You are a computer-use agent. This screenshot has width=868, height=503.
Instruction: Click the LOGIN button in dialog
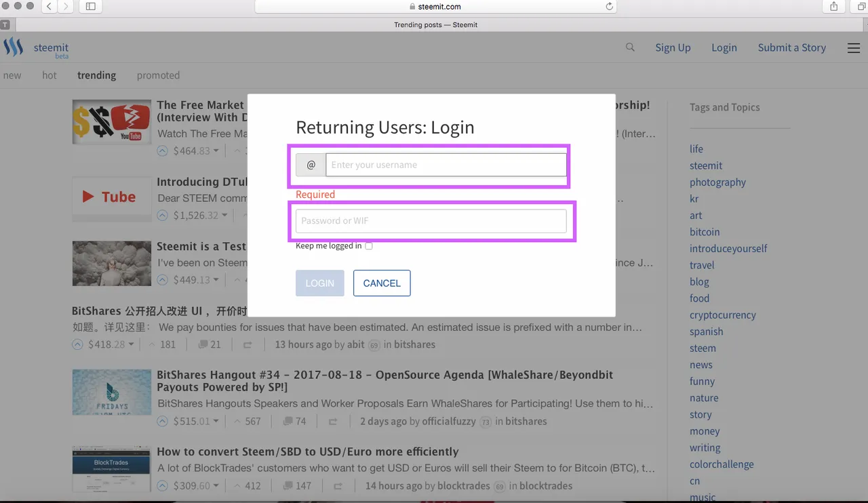pos(320,283)
